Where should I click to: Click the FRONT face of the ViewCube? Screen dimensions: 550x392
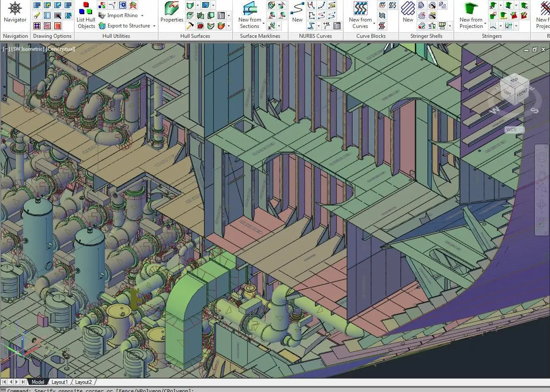click(x=522, y=94)
